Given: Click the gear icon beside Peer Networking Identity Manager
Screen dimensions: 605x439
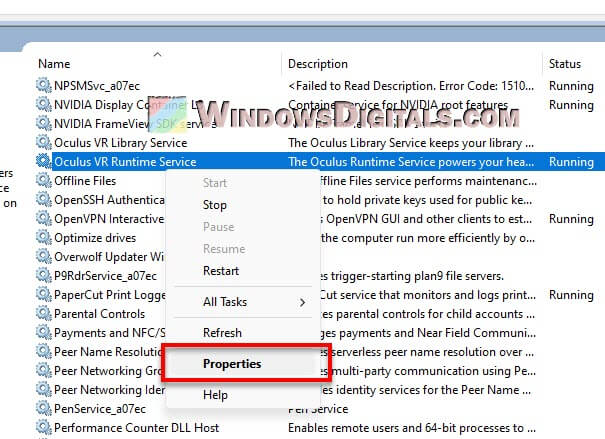Looking at the screenshot, I should click(x=44, y=390).
